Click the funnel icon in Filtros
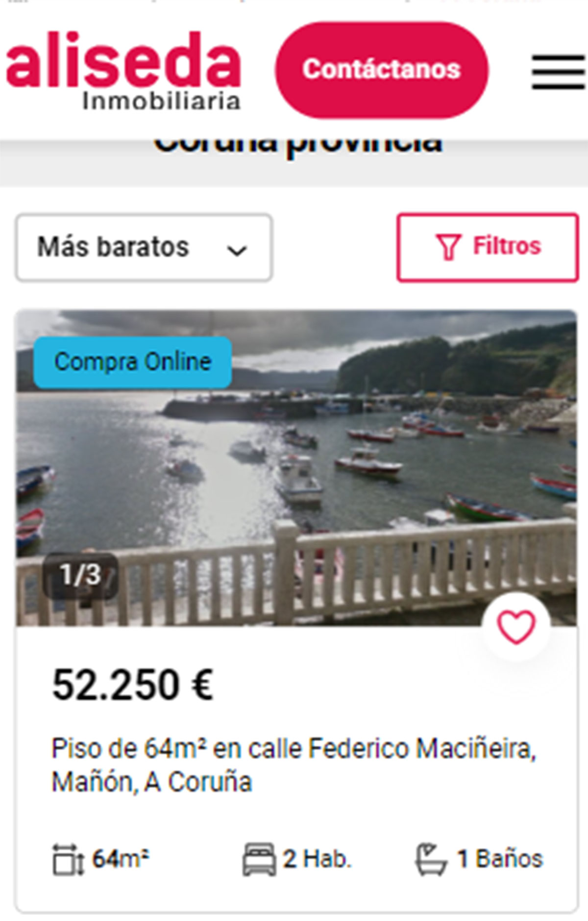The height and width of the screenshot is (921, 588). pos(448,247)
